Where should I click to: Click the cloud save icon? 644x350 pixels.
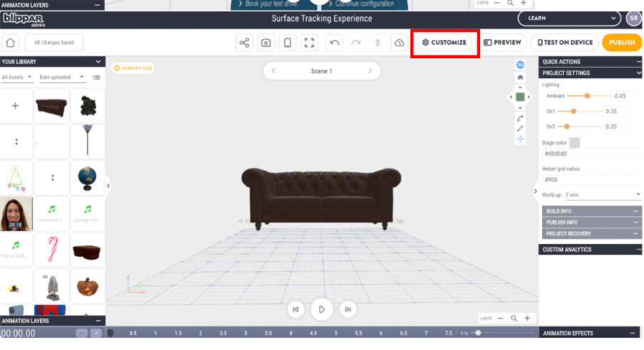[x=399, y=43]
